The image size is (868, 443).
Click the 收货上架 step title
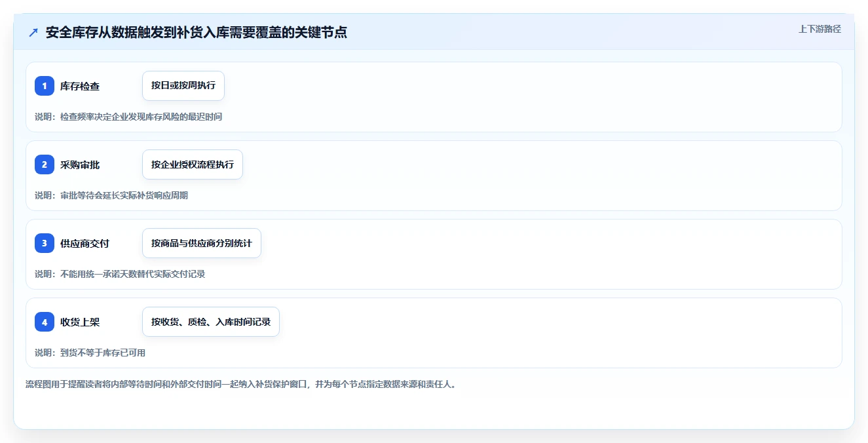[80, 322]
